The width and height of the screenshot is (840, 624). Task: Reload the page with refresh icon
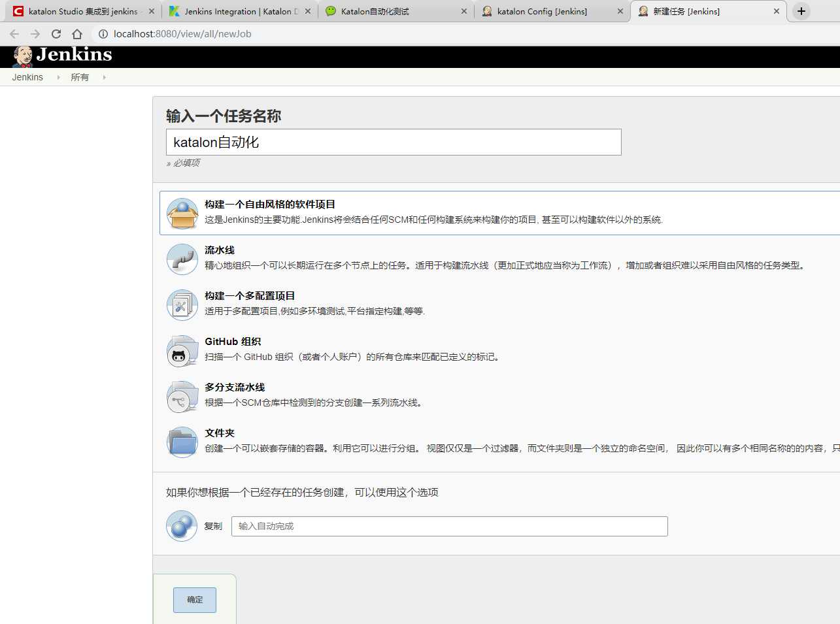pos(56,34)
